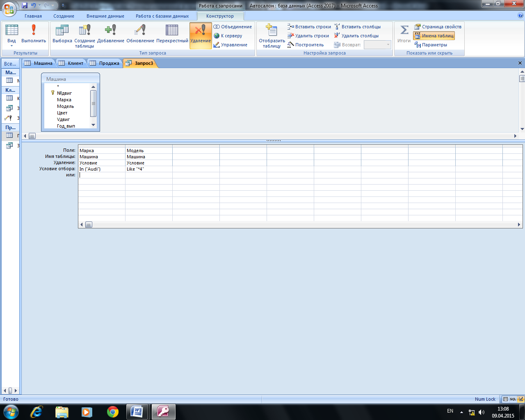This screenshot has width=525, height=420.
Task: Click Марка cell in Поле row
Action: [x=102, y=151]
